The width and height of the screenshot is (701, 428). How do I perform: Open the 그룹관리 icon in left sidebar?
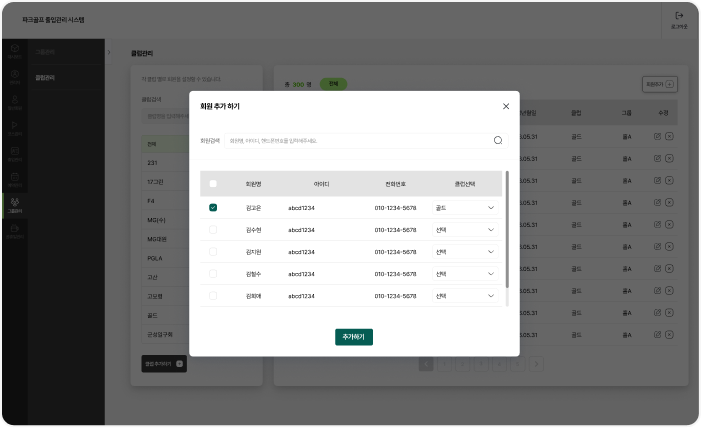point(14,205)
